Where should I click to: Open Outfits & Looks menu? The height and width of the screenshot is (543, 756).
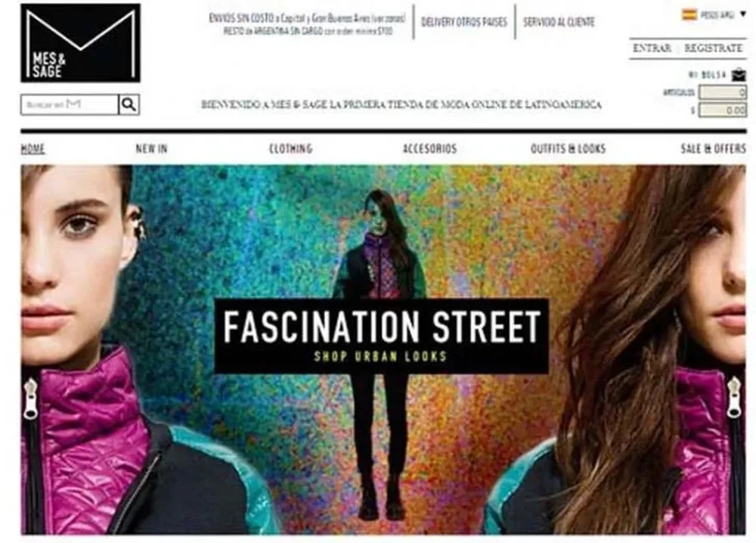tap(568, 148)
